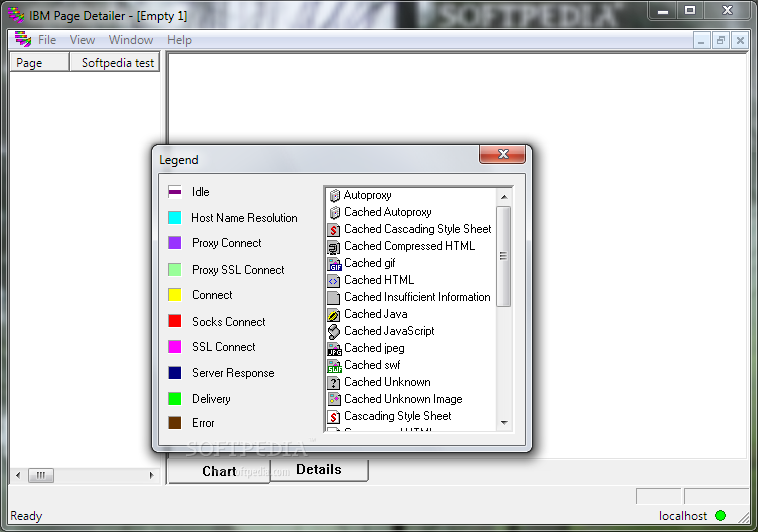Click the Cached Unknown Image icon

335,399
